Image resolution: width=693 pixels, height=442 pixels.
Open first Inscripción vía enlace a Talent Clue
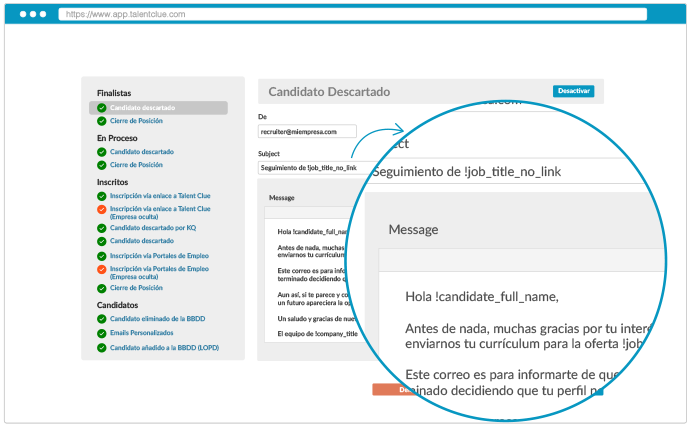(x=160, y=196)
